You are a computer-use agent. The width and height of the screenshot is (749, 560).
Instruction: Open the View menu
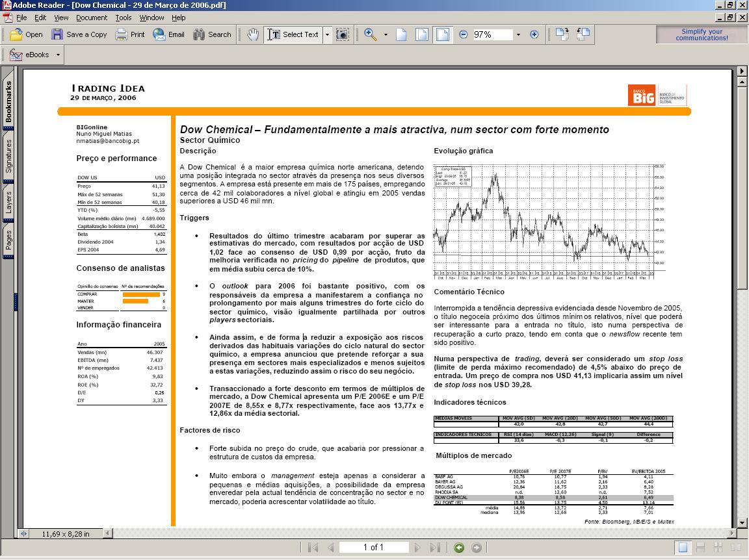pos(61,18)
